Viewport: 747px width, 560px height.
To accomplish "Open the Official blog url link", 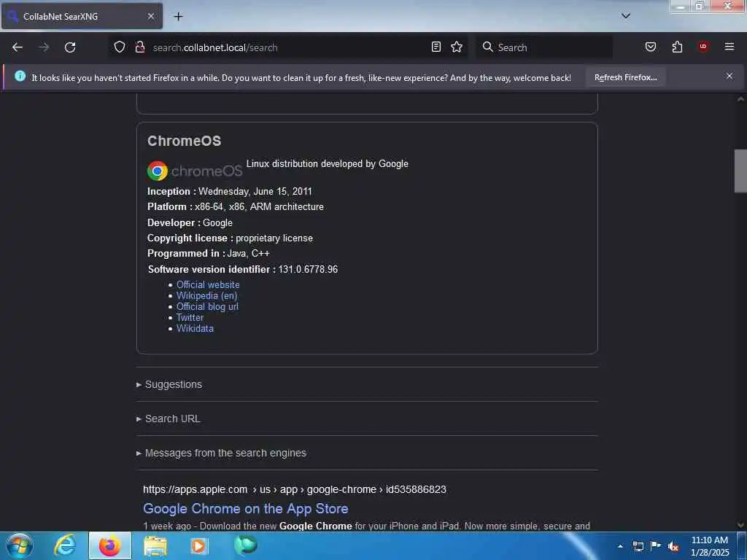I will (207, 307).
